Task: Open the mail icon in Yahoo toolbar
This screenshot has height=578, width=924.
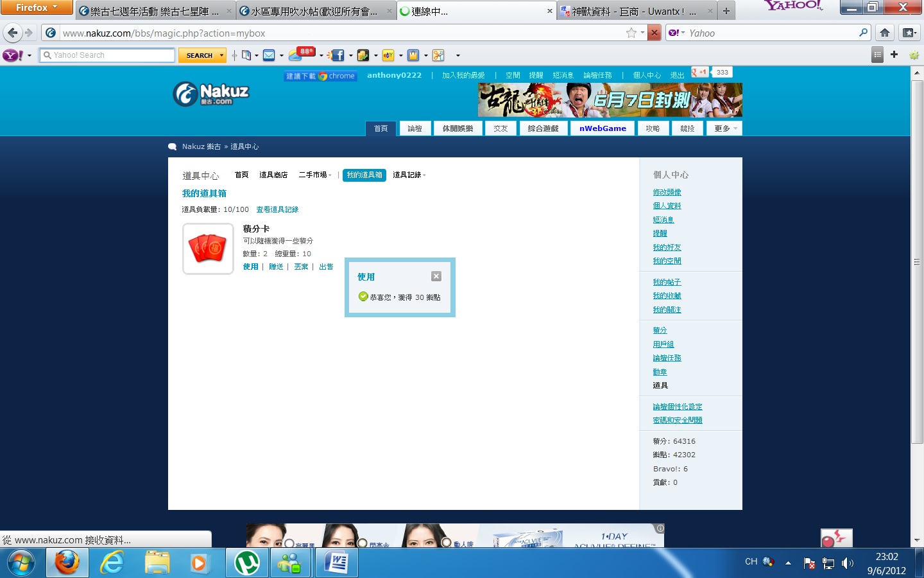Action: (269, 55)
